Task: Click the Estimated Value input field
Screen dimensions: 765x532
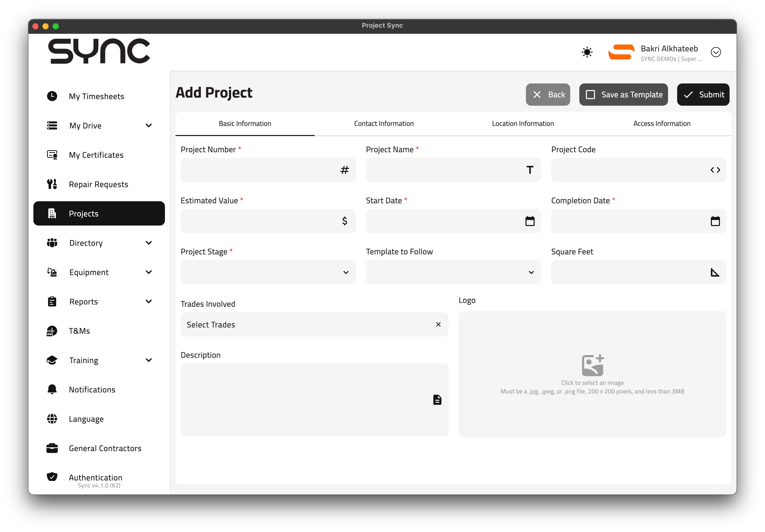Action: click(268, 221)
